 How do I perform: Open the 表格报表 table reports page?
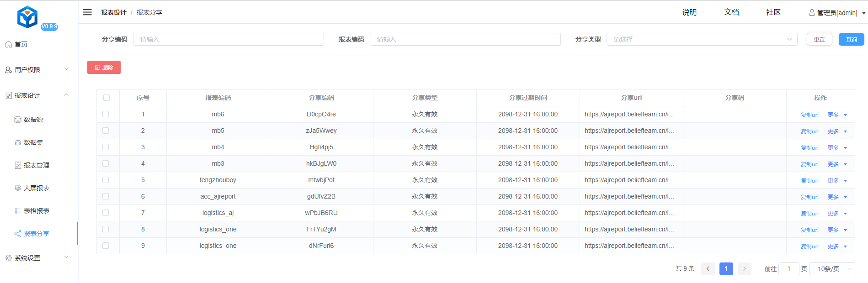pos(36,211)
